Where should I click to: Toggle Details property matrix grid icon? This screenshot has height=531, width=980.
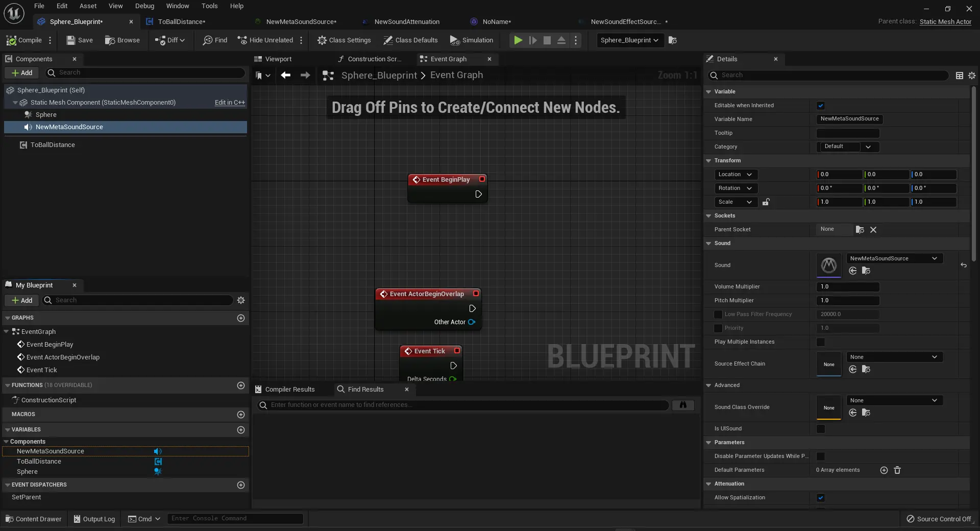[x=960, y=75]
